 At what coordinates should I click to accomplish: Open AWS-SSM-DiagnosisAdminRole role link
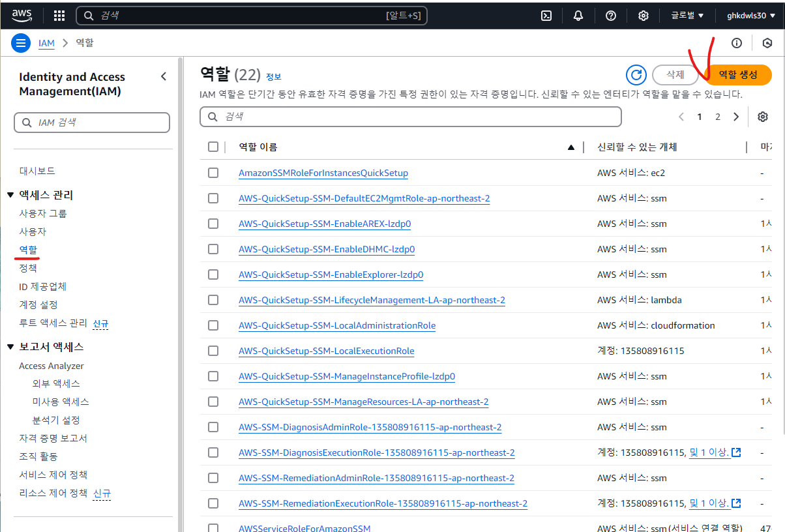pyautogui.click(x=370, y=427)
